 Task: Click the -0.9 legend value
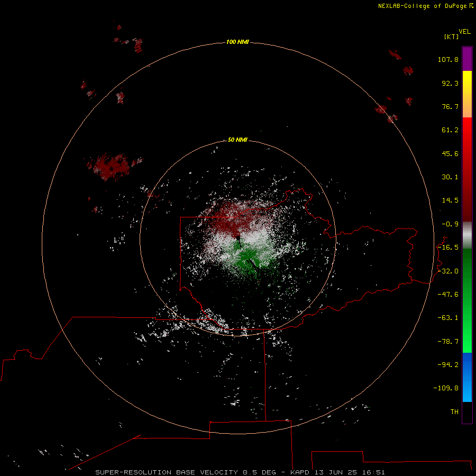pos(450,224)
